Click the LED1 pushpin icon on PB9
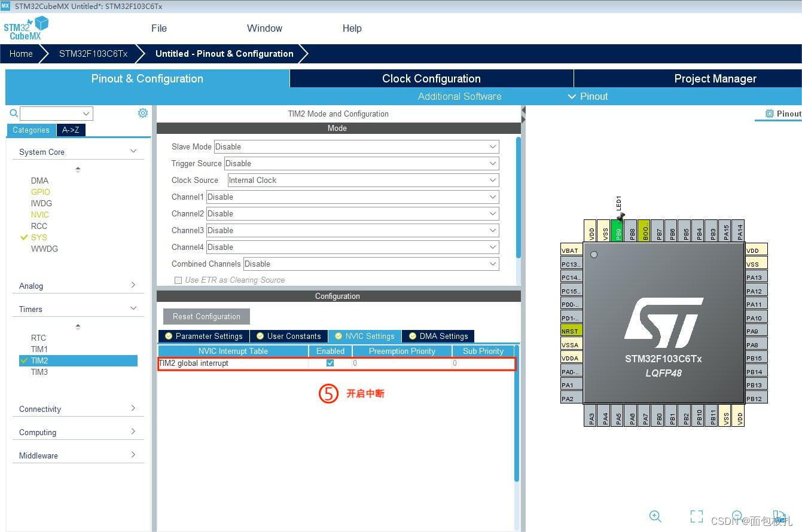This screenshot has width=802, height=532. pos(621,217)
